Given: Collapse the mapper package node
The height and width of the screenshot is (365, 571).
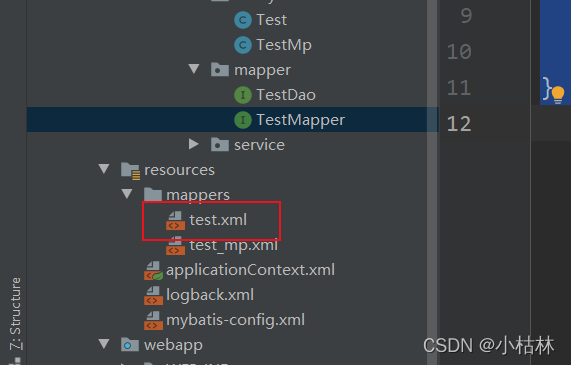Looking at the screenshot, I should 194,69.
